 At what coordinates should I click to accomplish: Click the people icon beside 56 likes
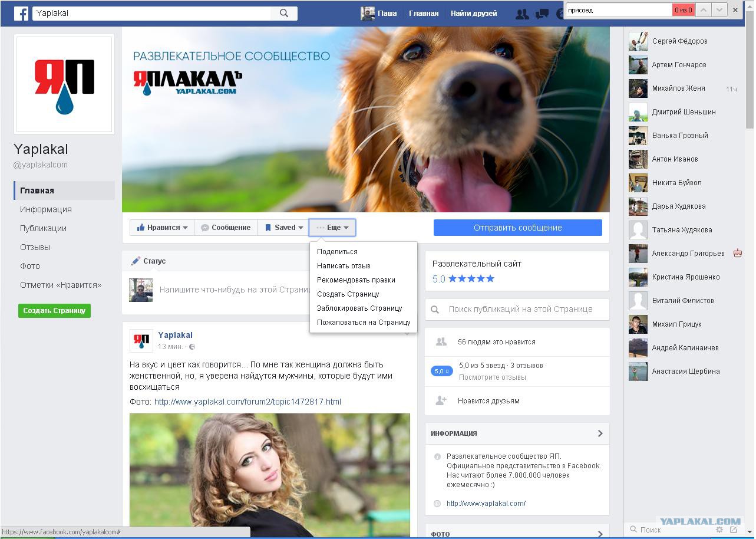(x=441, y=341)
